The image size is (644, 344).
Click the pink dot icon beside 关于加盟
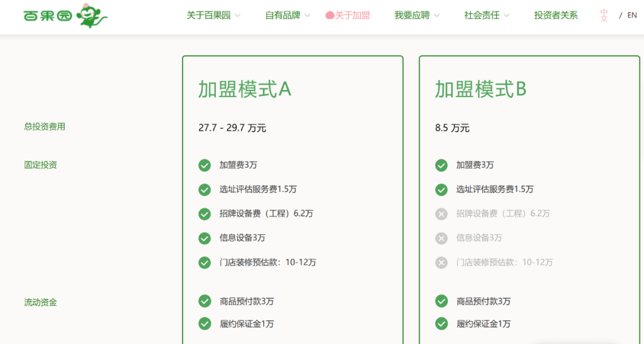329,15
